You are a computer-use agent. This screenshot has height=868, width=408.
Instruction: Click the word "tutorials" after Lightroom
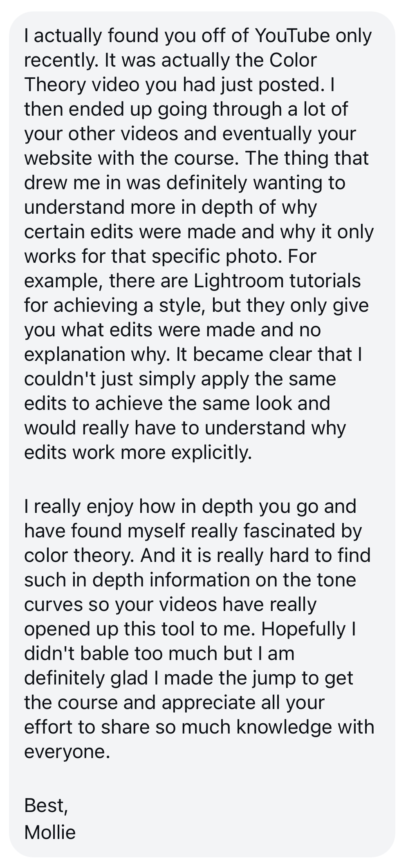[x=325, y=281]
